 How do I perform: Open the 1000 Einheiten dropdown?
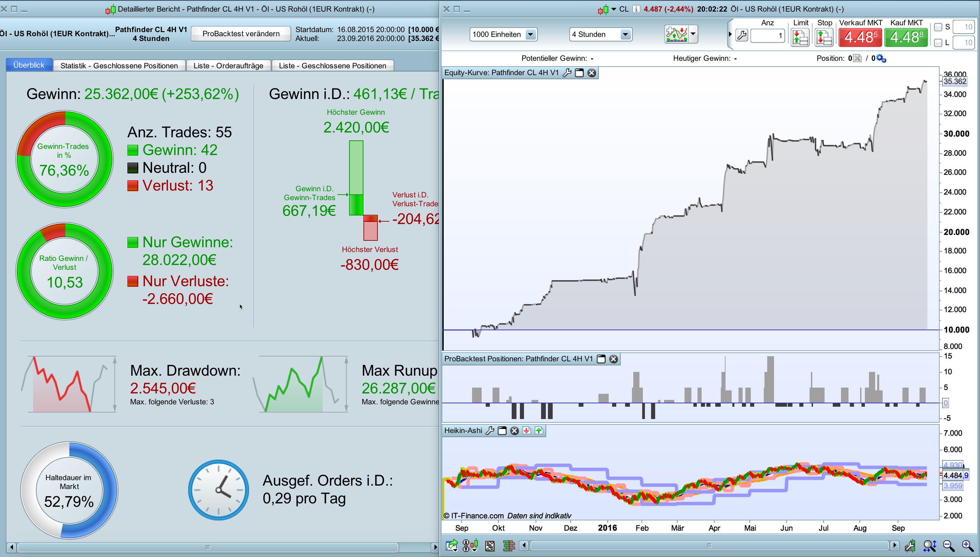(x=530, y=34)
